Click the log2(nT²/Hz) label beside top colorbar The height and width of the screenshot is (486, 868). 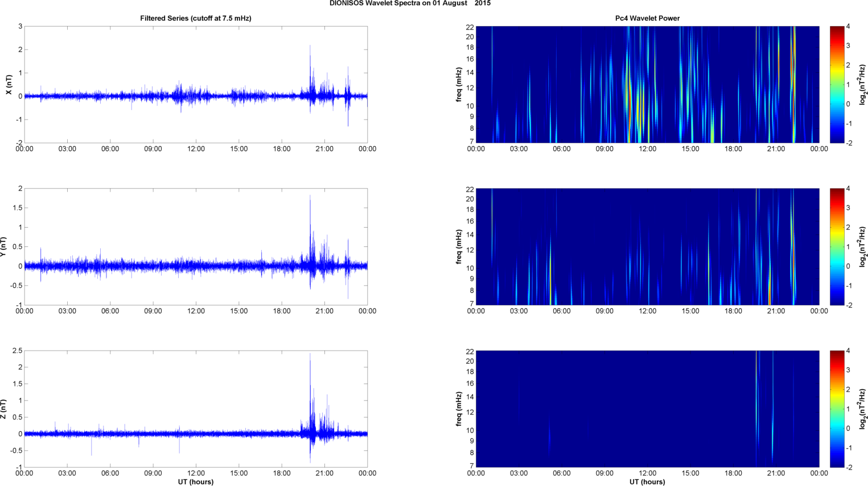[863, 85]
